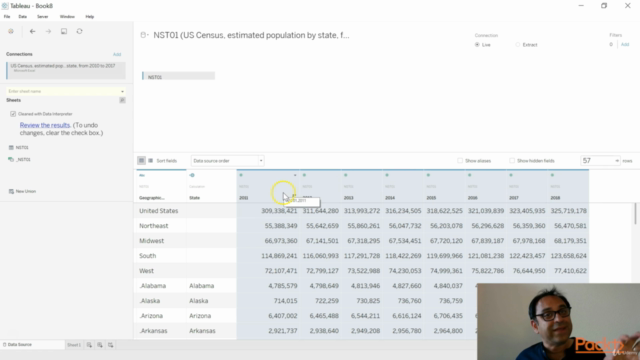Click the Save icon in toolbar
Image resolution: width=640 pixels, height=360 pixels.
(64, 31)
